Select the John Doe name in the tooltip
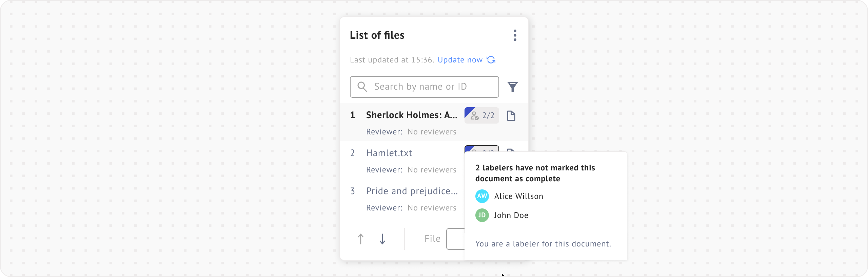Viewport: 868px width, 277px height. [x=511, y=215]
